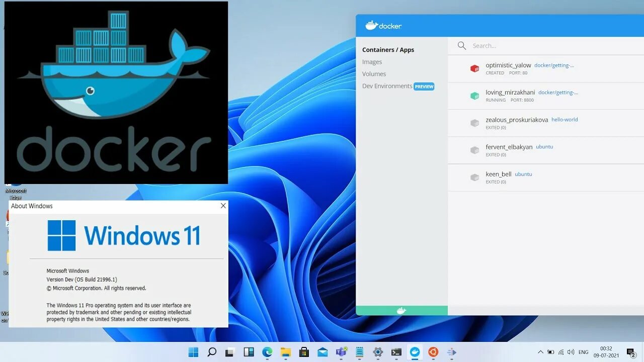Open Task View from taskbar
Screen dimensions: 644x362
point(230,352)
